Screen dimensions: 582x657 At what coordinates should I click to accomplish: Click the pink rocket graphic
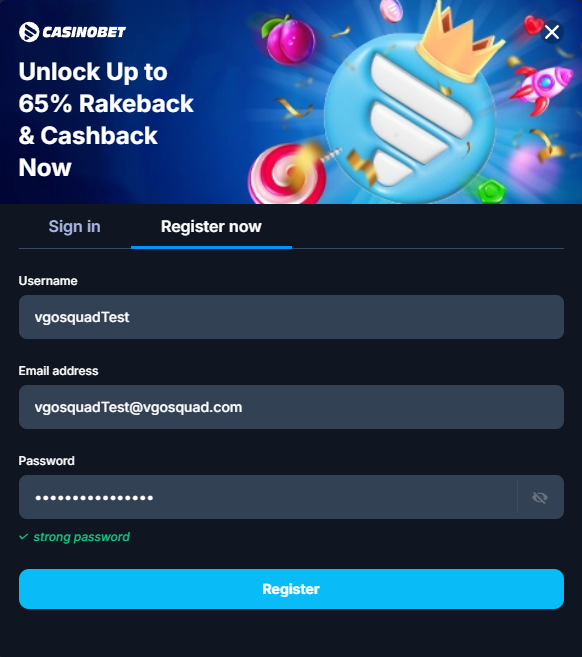541,88
